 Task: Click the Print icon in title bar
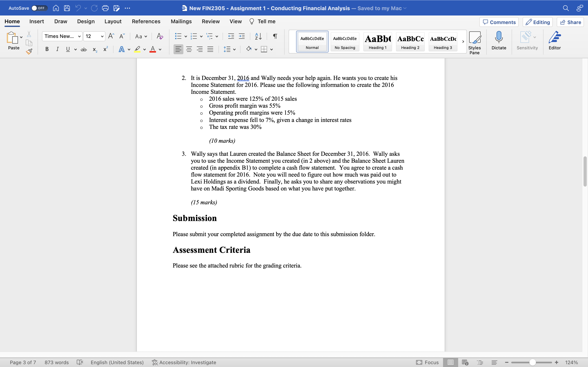[x=105, y=8]
